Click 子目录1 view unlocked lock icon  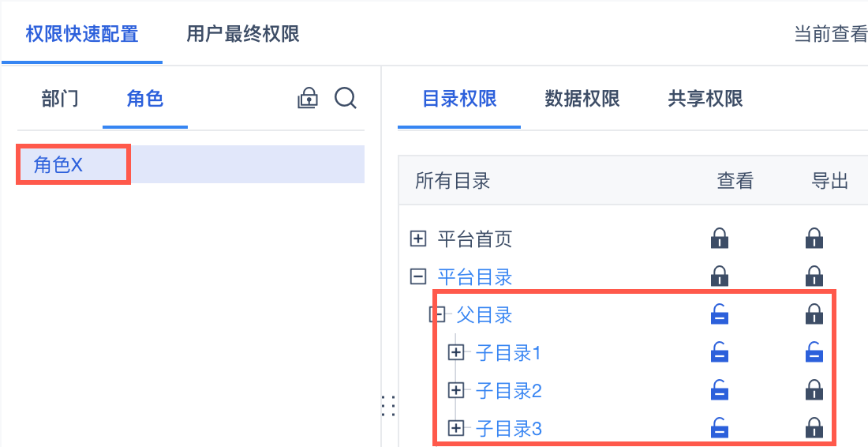tap(719, 353)
